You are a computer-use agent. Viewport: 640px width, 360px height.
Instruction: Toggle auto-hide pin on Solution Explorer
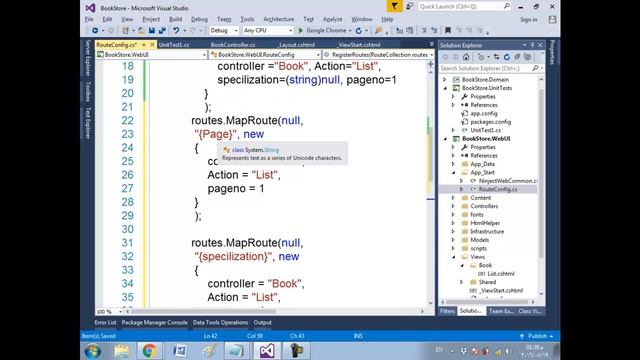click(532, 45)
